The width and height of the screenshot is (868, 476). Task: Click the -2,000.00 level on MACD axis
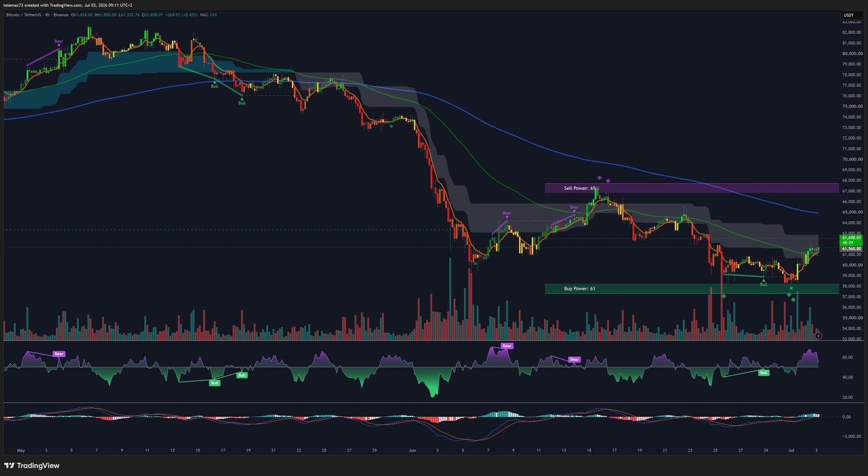tap(851, 436)
